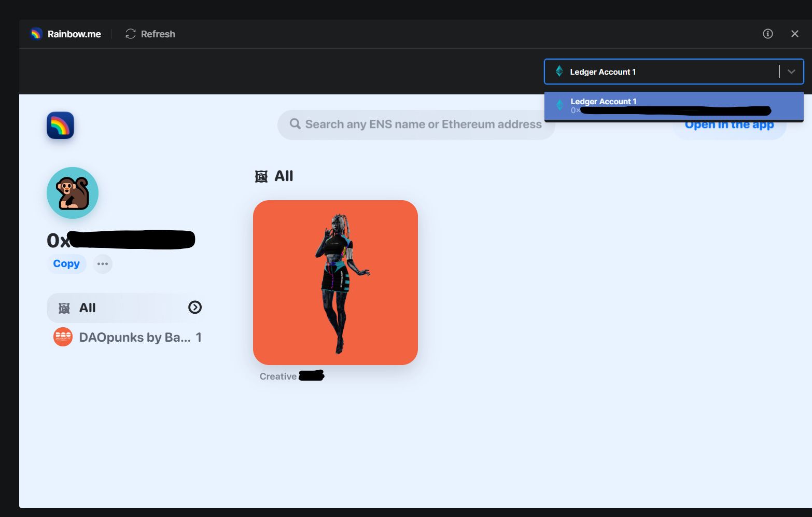Click the Copy address button
This screenshot has height=517, width=812.
pos(66,264)
